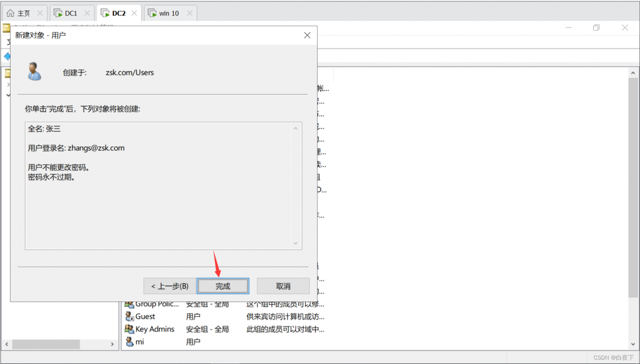The image size is (640, 364).
Task: Minimize the background Active Directory window
Action: point(567,28)
